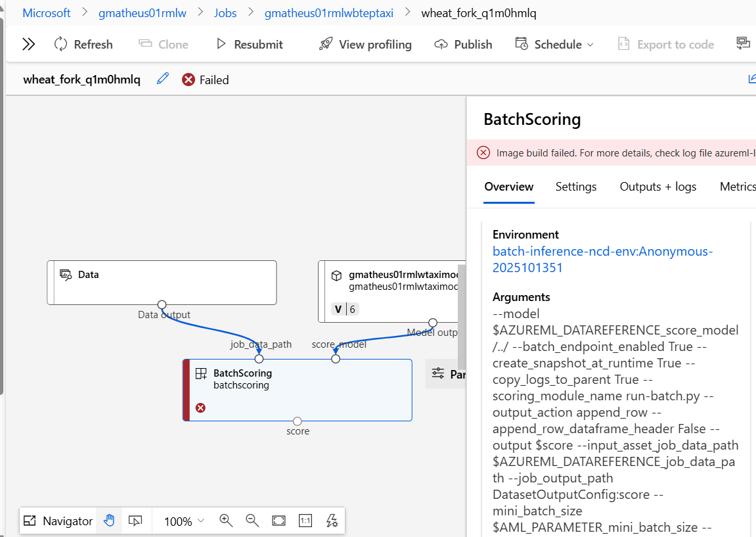
Task: Open the Schedule dropdown
Action: pyautogui.click(x=554, y=45)
